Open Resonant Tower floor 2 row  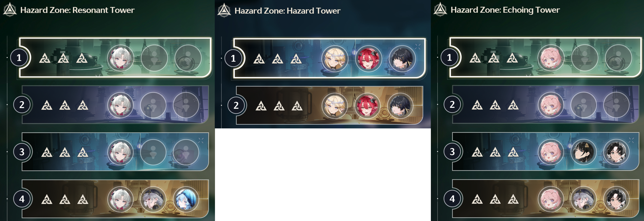coord(115,105)
